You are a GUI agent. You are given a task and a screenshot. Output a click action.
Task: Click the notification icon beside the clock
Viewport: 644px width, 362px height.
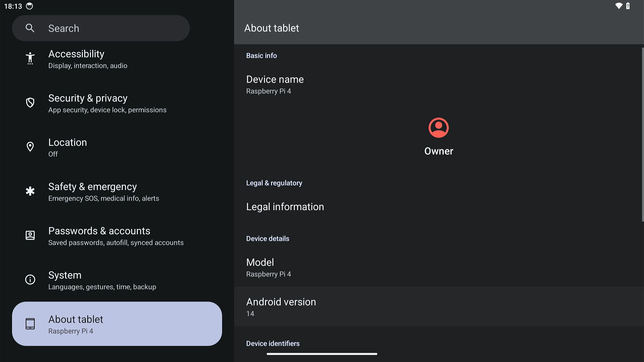tap(30, 6)
